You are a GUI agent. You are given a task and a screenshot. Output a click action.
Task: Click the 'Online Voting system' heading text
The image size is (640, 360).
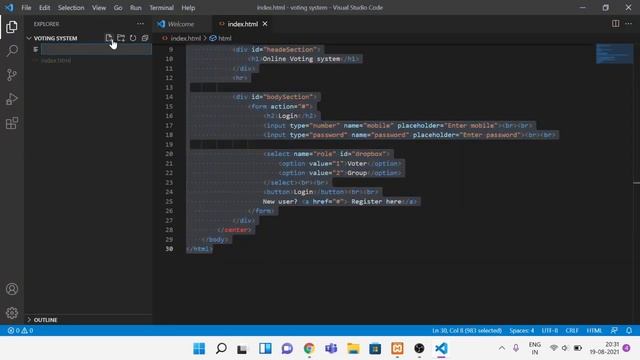click(301, 59)
